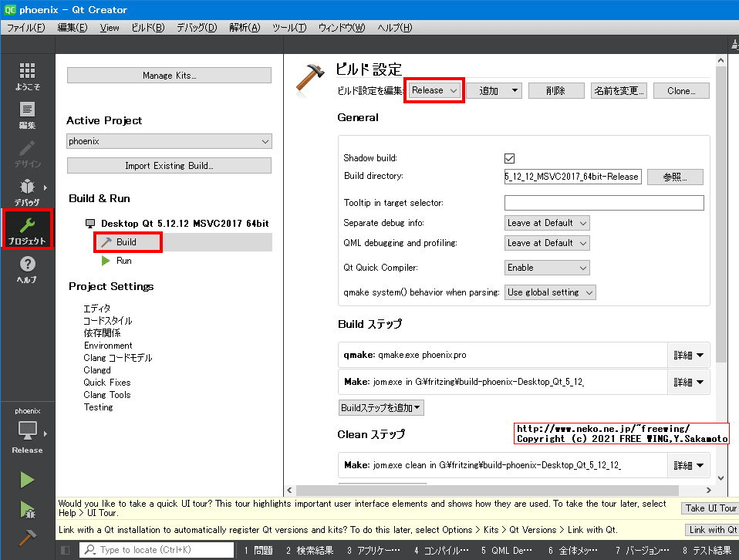
Task: Open the プロジェクト (Projects) mode
Action: coord(27,229)
